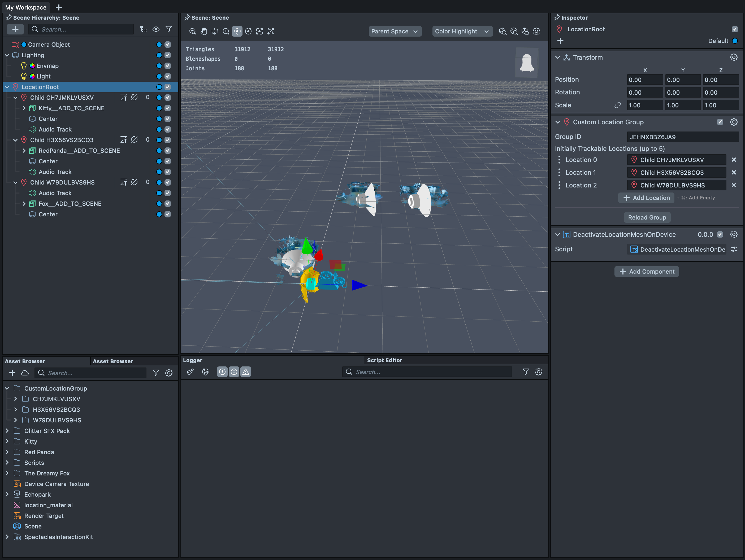Switch to the second Asset Browser tab
Viewport: 745px width, 560px height.
click(x=113, y=361)
